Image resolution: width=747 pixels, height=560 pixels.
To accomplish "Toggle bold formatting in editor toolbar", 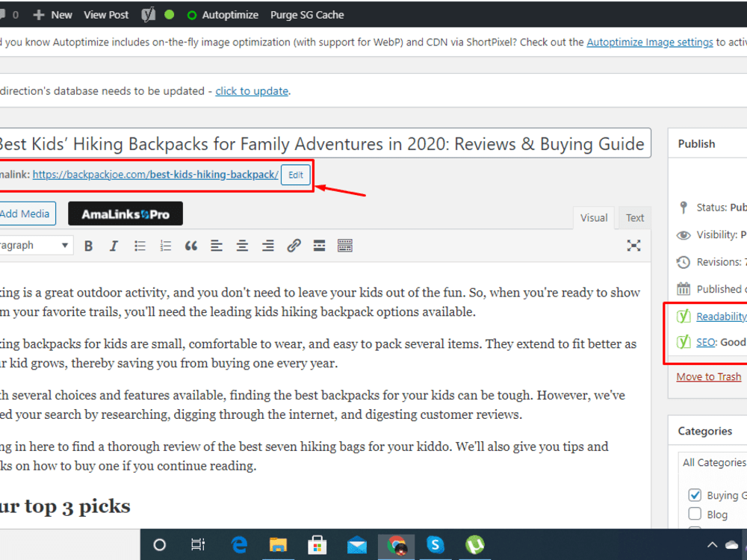I will pyautogui.click(x=88, y=246).
